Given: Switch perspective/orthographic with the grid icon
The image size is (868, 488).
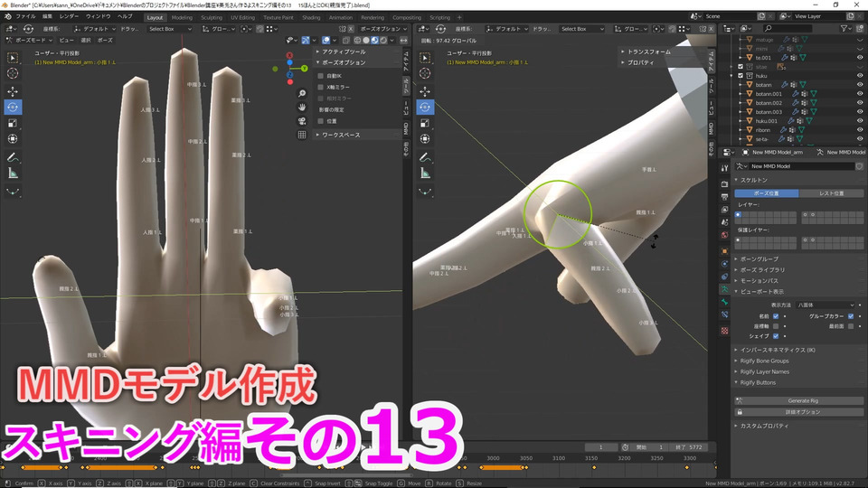Looking at the screenshot, I should click(302, 135).
